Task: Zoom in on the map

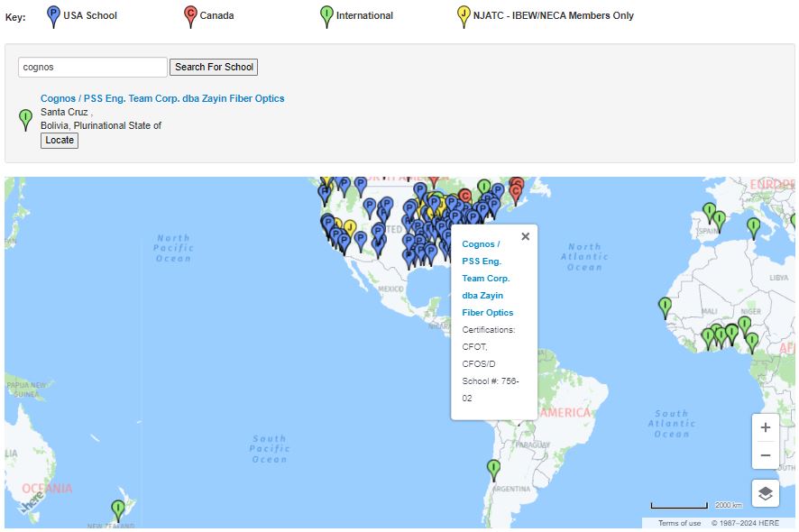Action: coord(765,427)
